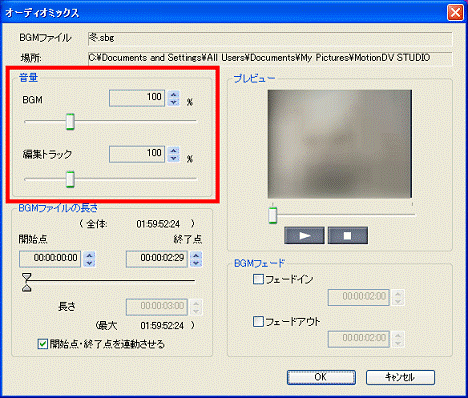Uncheck 開始点・終了点を連動させる option

pos(43,344)
